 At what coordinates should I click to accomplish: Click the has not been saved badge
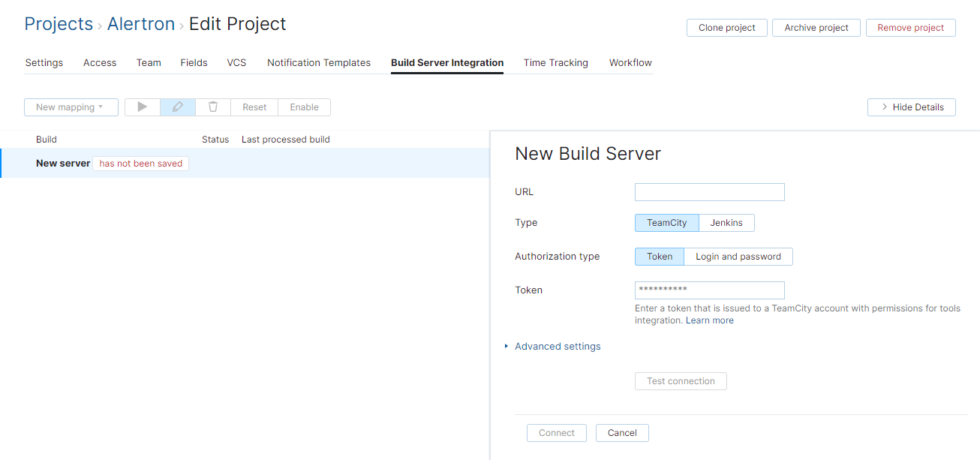pos(140,163)
